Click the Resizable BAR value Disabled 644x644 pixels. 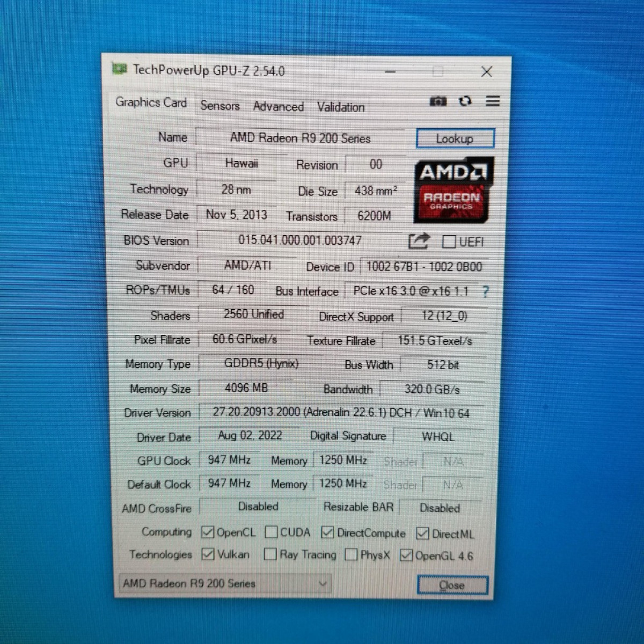440,508
